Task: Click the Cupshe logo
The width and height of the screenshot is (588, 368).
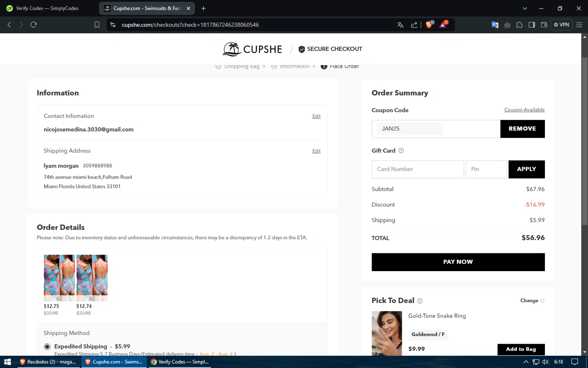Action: pos(252,49)
